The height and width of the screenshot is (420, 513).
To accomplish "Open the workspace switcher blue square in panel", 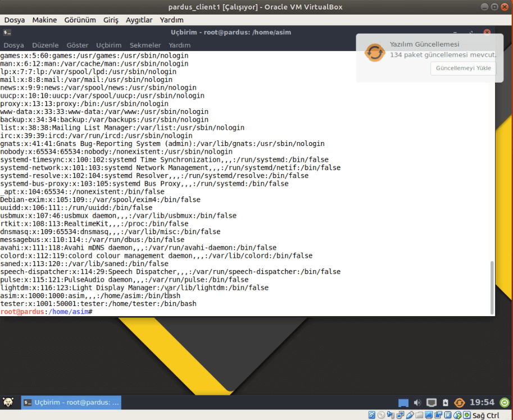I will tap(403, 403).
